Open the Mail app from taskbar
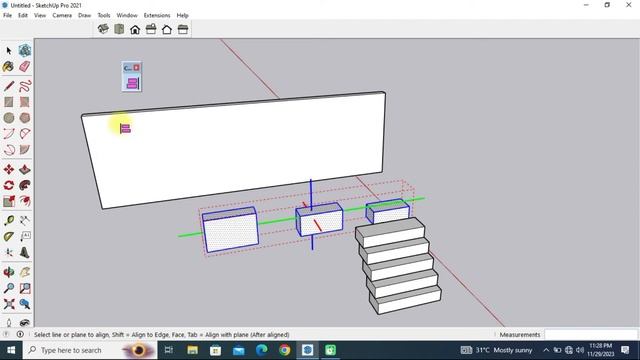Image resolution: width=640 pixels, height=360 pixels. point(238,350)
